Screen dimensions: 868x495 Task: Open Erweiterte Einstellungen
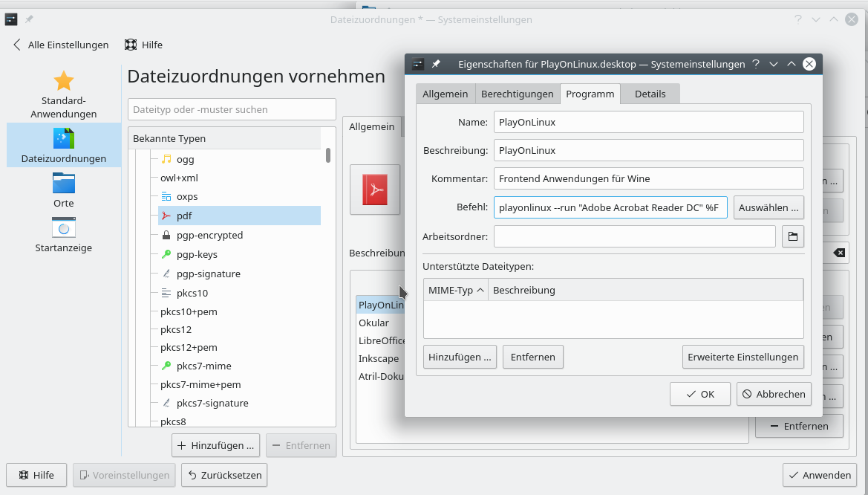tap(743, 357)
